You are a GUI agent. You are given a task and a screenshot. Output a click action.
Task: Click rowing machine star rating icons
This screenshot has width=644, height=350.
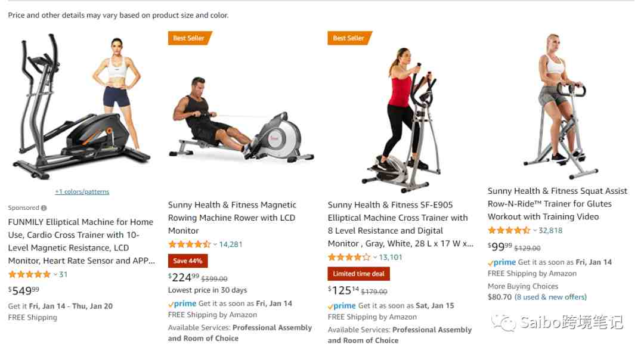pyautogui.click(x=190, y=244)
